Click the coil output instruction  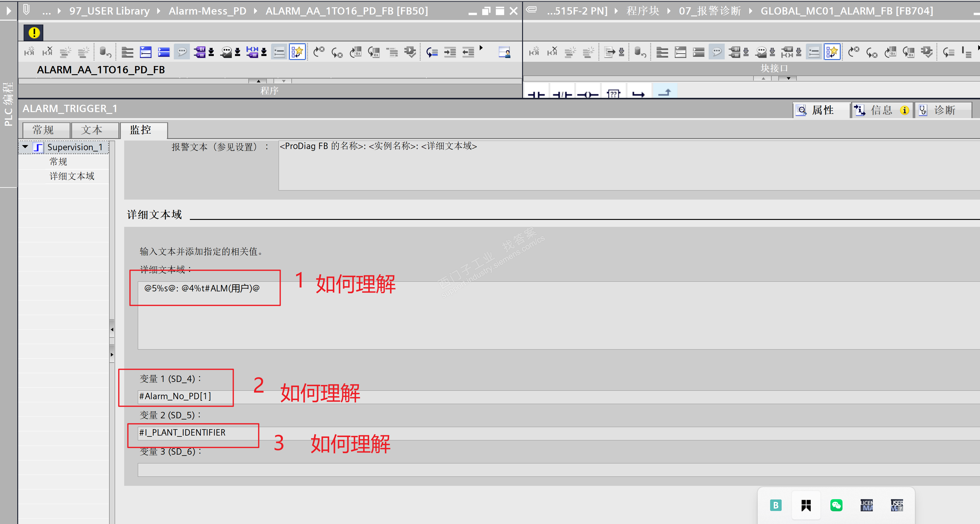[x=588, y=94]
